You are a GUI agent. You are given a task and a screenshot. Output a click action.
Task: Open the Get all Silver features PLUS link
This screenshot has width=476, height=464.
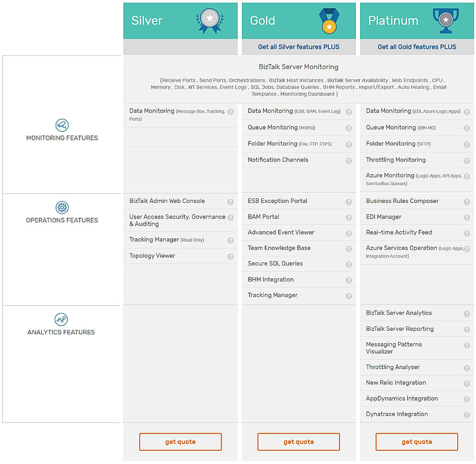(299, 47)
